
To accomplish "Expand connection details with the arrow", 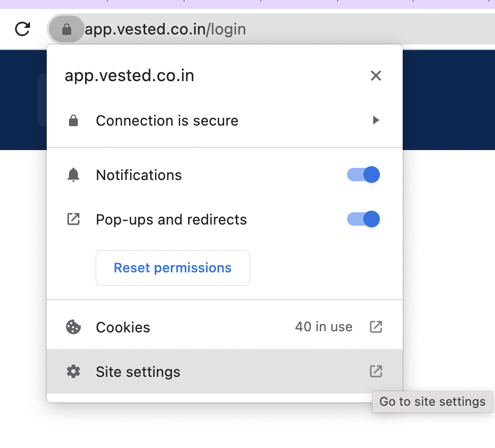I will (x=376, y=120).
